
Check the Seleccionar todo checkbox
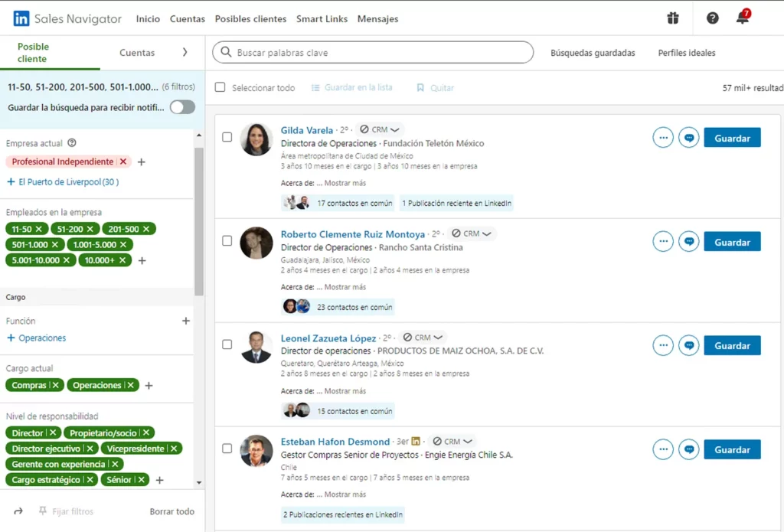[x=220, y=88]
